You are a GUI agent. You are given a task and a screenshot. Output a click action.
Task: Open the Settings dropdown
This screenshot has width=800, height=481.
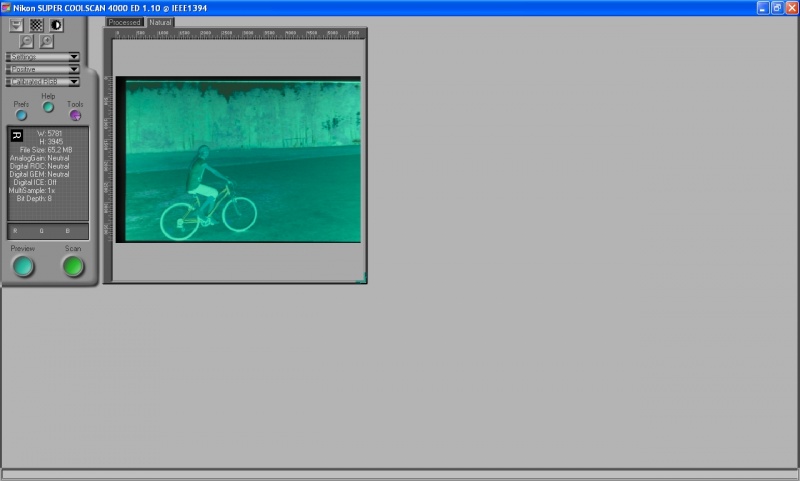pos(42,57)
